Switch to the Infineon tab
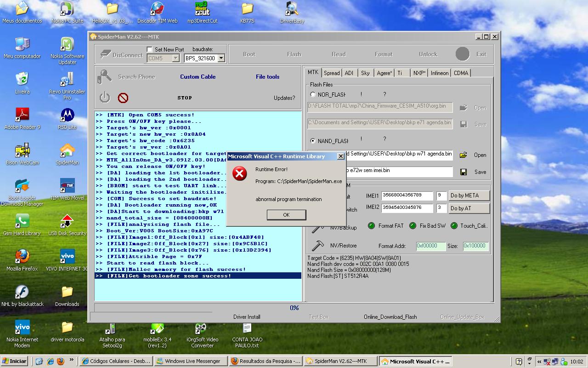This screenshot has width=588, height=368. (439, 73)
